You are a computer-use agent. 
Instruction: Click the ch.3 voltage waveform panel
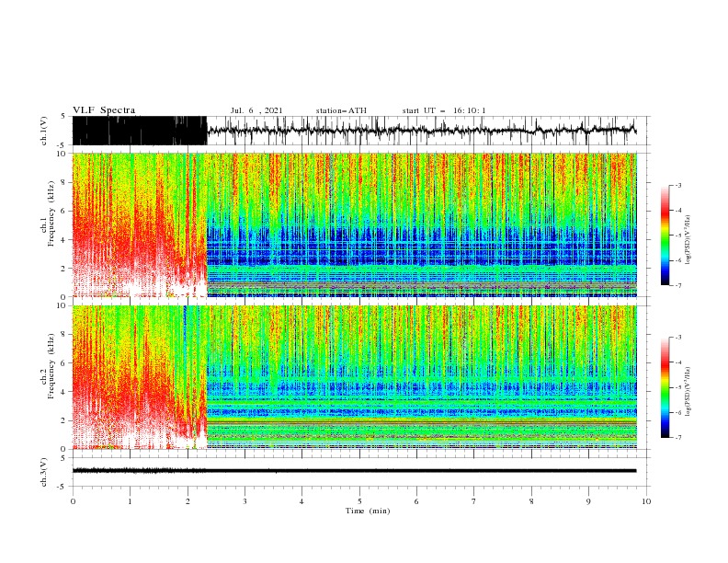(x=359, y=472)
